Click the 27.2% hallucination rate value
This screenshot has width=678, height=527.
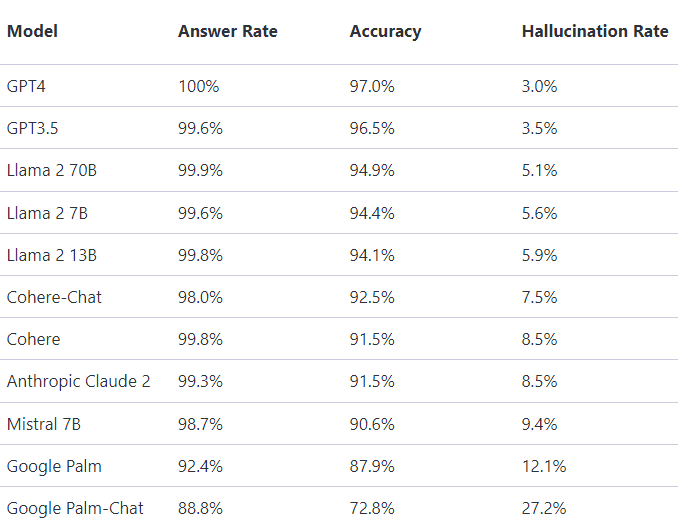pyautogui.click(x=544, y=508)
